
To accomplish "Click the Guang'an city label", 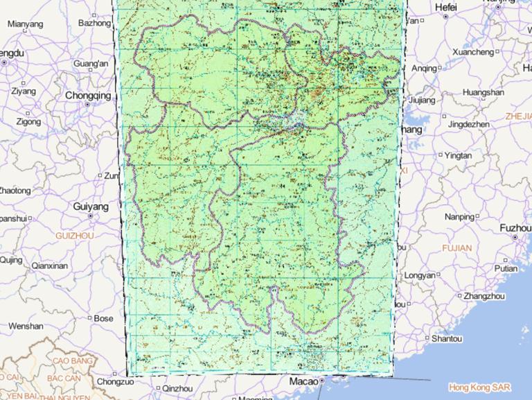I will click(91, 64).
